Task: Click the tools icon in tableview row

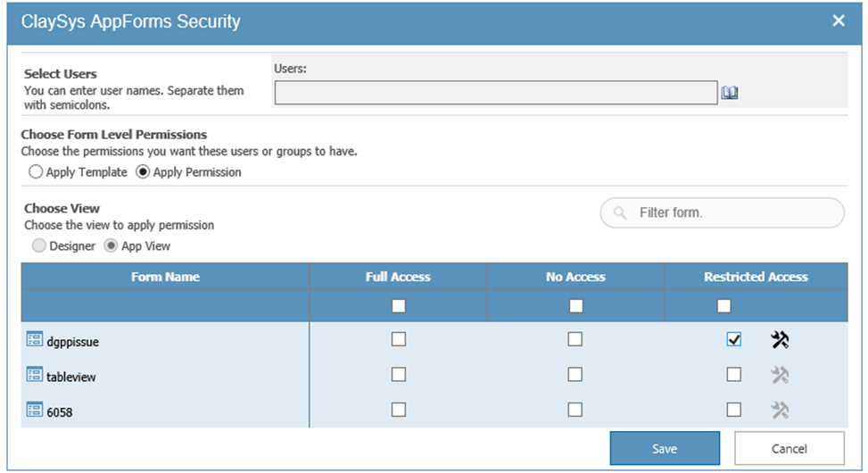Action: tap(780, 375)
